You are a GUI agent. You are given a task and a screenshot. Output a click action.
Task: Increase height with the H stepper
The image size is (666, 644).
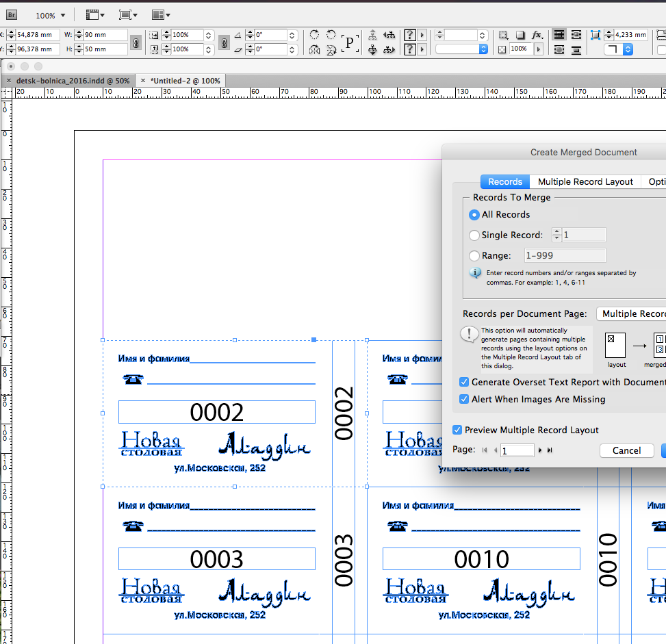(x=79, y=47)
